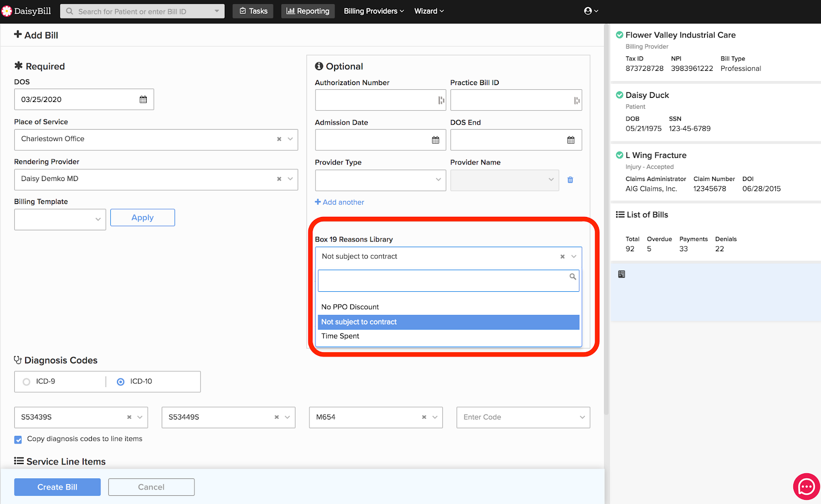Image resolution: width=821 pixels, height=504 pixels.
Task: Open Wizard menu
Action: tap(429, 11)
